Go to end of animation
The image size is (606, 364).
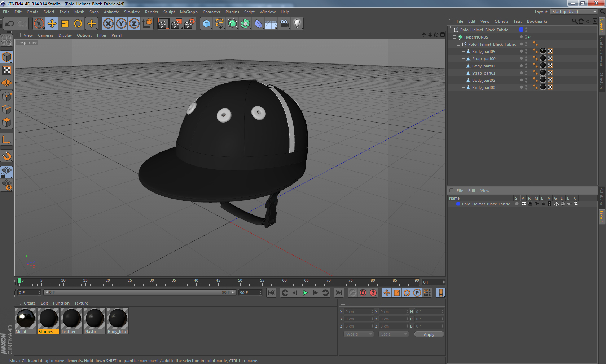click(x=339, y=293)
